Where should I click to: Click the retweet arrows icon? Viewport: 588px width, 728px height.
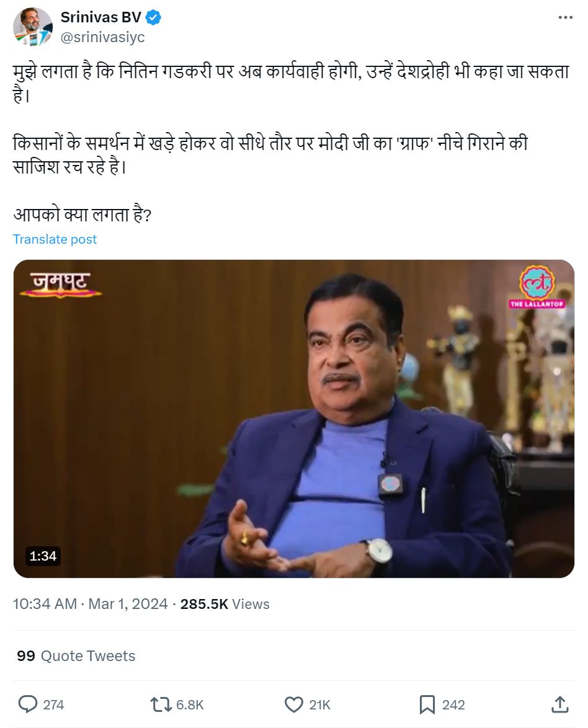(x=161, y=704)
